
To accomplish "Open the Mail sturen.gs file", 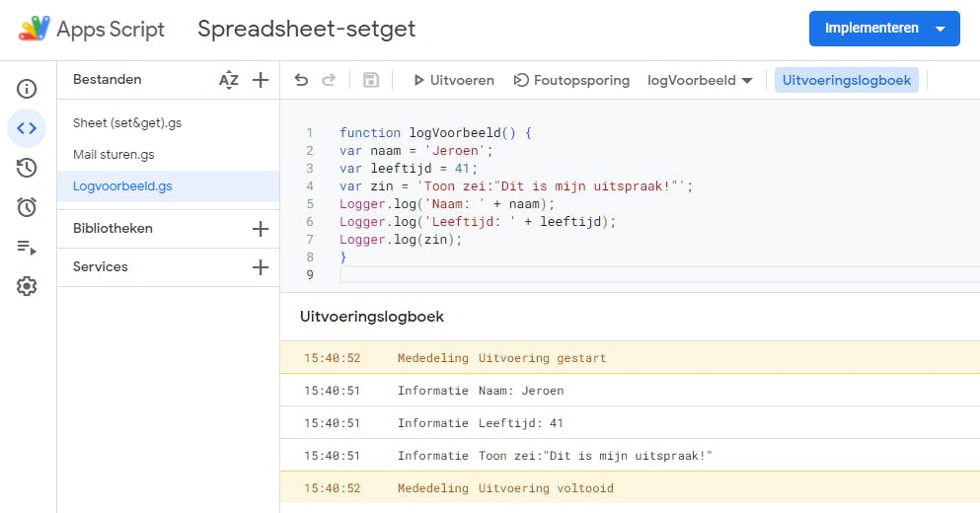I will pyautogui.click(x=113, y=155).
